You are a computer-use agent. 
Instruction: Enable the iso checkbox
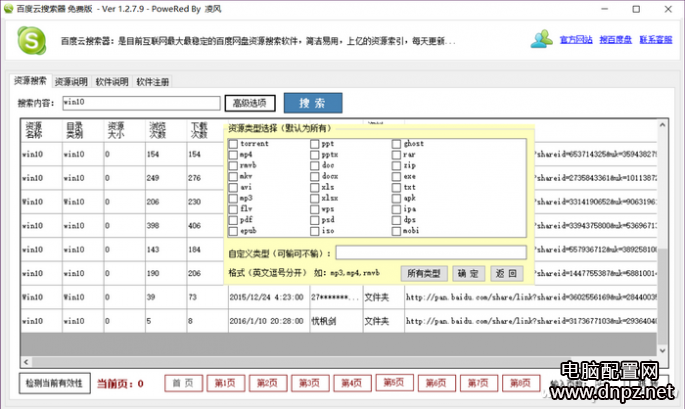(x=315, y=231)
